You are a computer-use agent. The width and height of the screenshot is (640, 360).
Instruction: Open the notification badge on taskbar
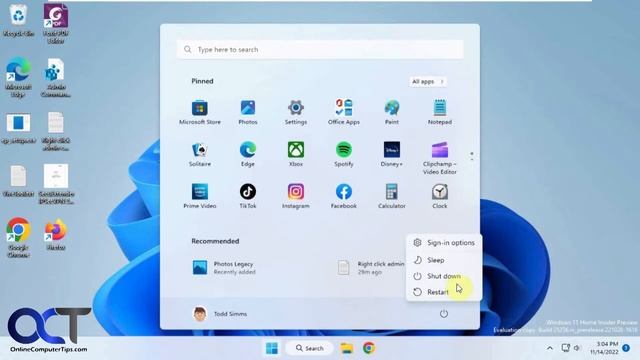coord(626,348)
